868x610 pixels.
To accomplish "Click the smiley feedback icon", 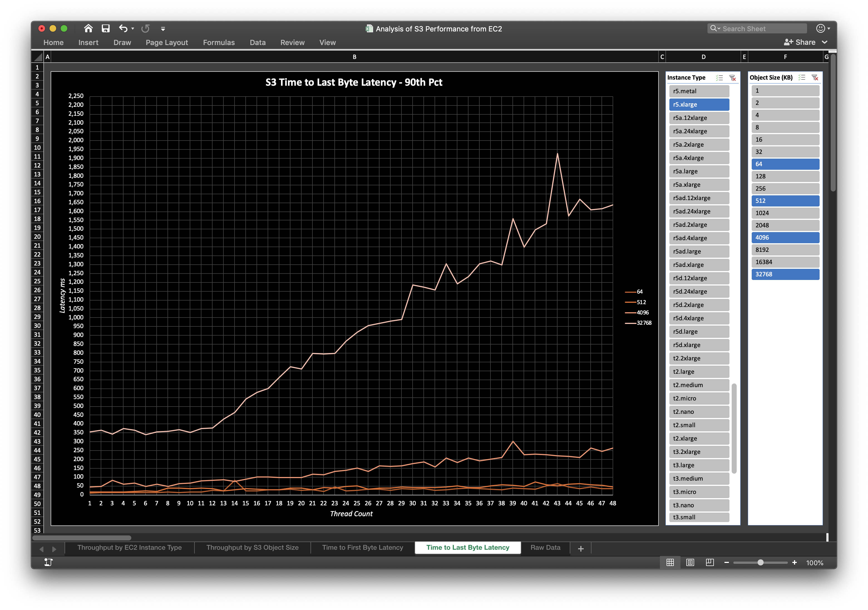I will (820, 28).
